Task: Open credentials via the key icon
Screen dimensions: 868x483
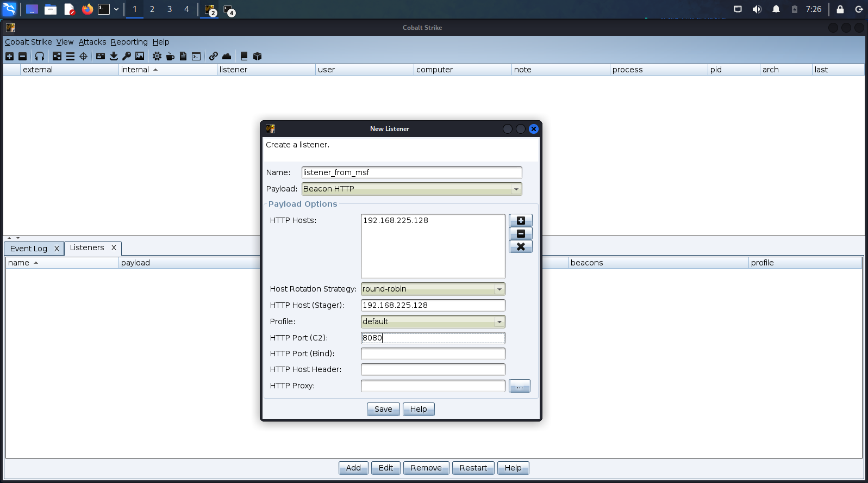Action: (x=127, y=56)
